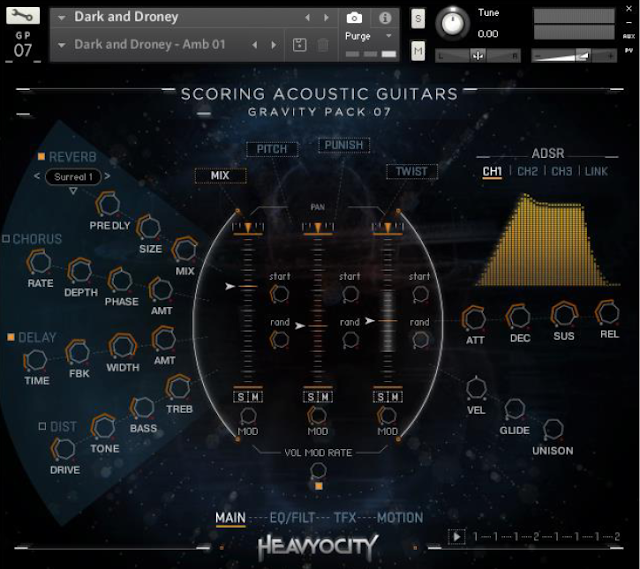Click the reverb MIX knob
The image size is (640, 569).
(184, 249)
